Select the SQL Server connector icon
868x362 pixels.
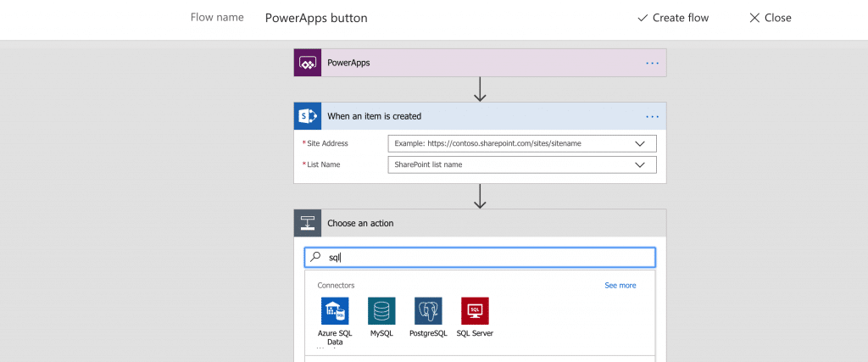pos(475,311)
